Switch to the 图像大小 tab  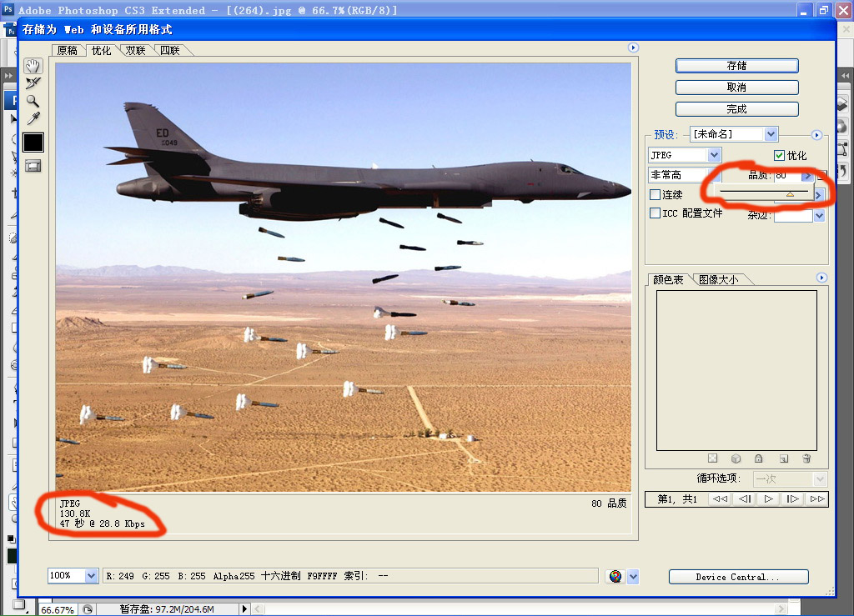pyautogui.click(x=718, y=280)
